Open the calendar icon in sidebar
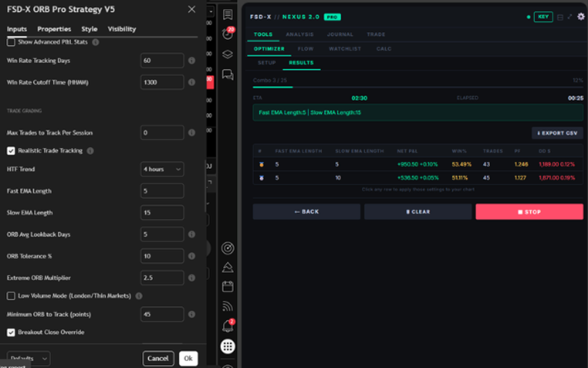Viewport: 588px width, 368px height. 228,286
